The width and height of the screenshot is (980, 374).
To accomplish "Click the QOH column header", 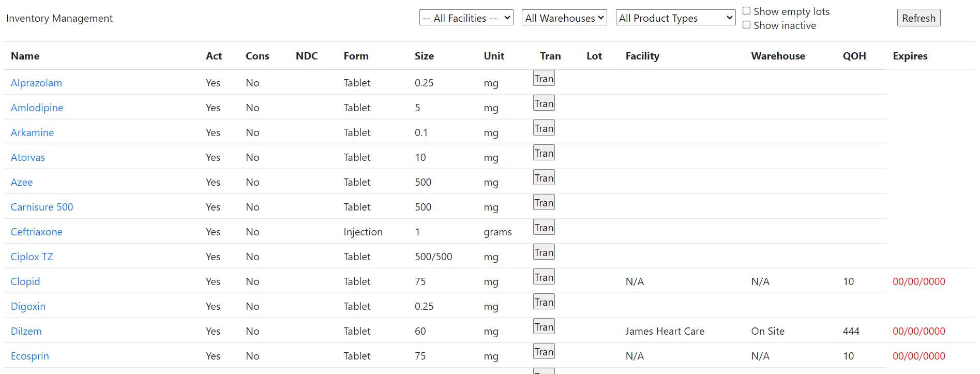I will click(854, 56).
